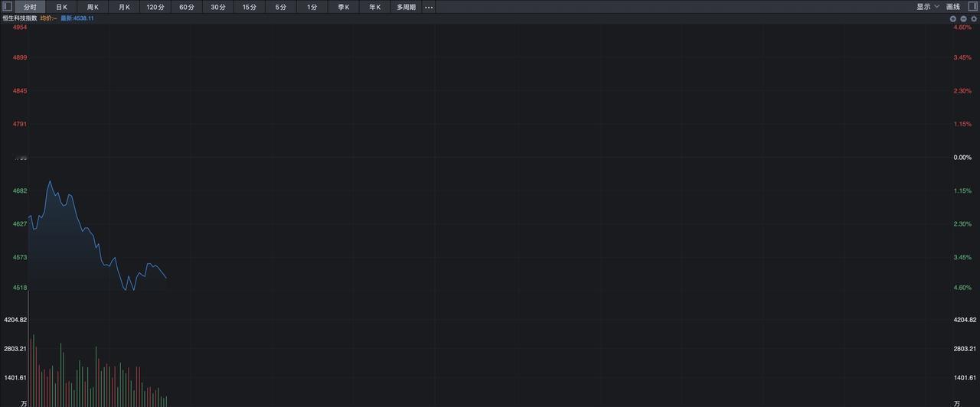Image resolution: width=980 pixels, height=407 pixels.
Task: Select the 60分 period tab
Action: click(x=187, y=7)
